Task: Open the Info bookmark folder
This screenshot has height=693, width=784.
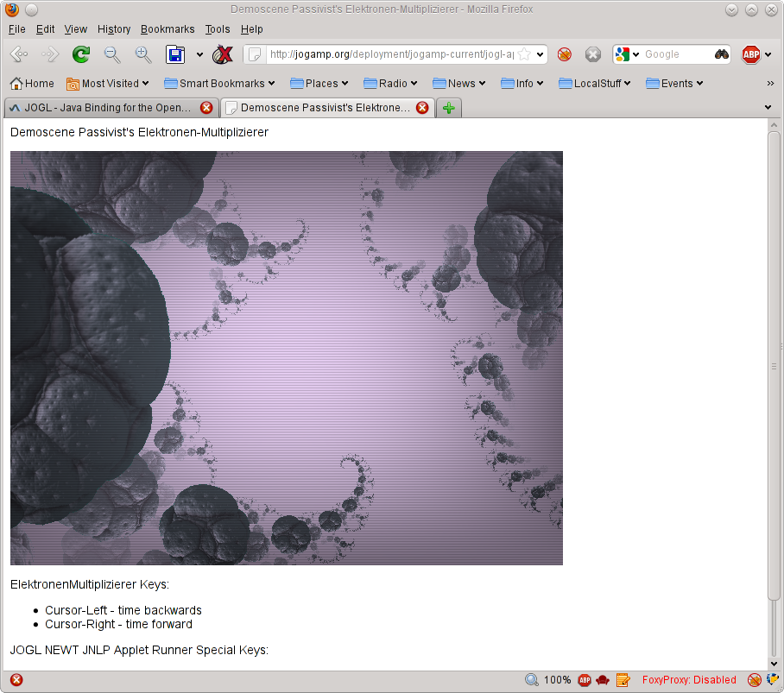Action: tap(522, 84)
